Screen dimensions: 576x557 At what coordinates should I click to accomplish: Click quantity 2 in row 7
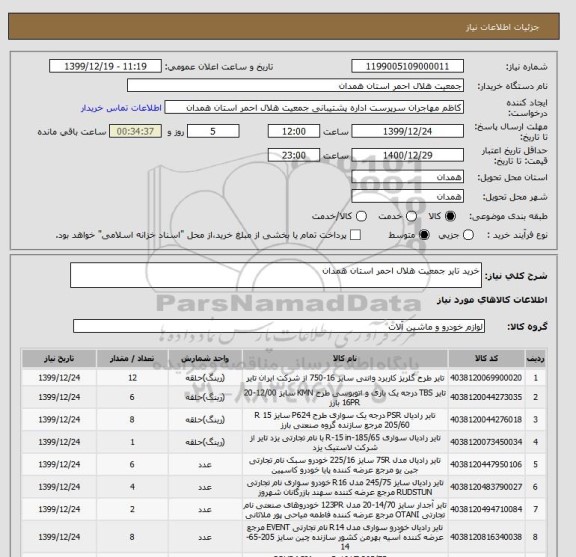pos(132,509)
